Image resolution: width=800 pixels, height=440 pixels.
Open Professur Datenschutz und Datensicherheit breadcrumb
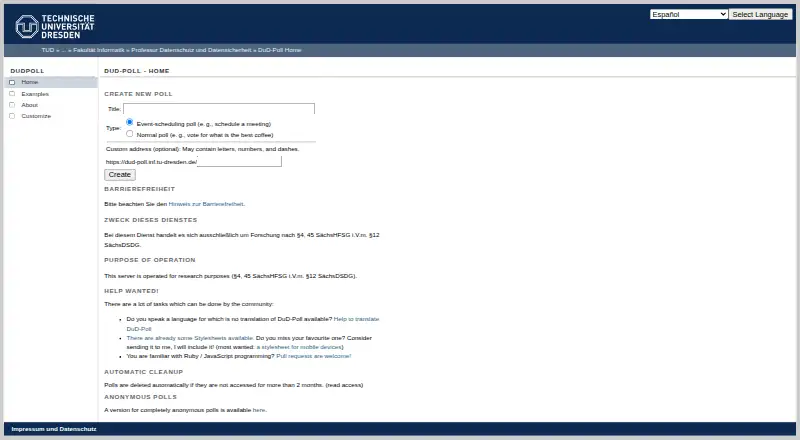pos(191,50)
